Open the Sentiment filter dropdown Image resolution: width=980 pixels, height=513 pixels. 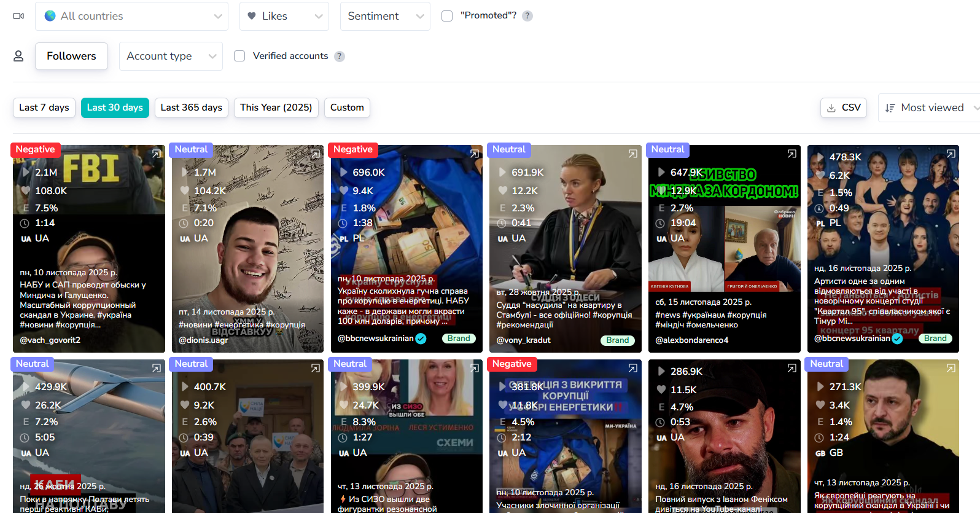tap(385, 16)
